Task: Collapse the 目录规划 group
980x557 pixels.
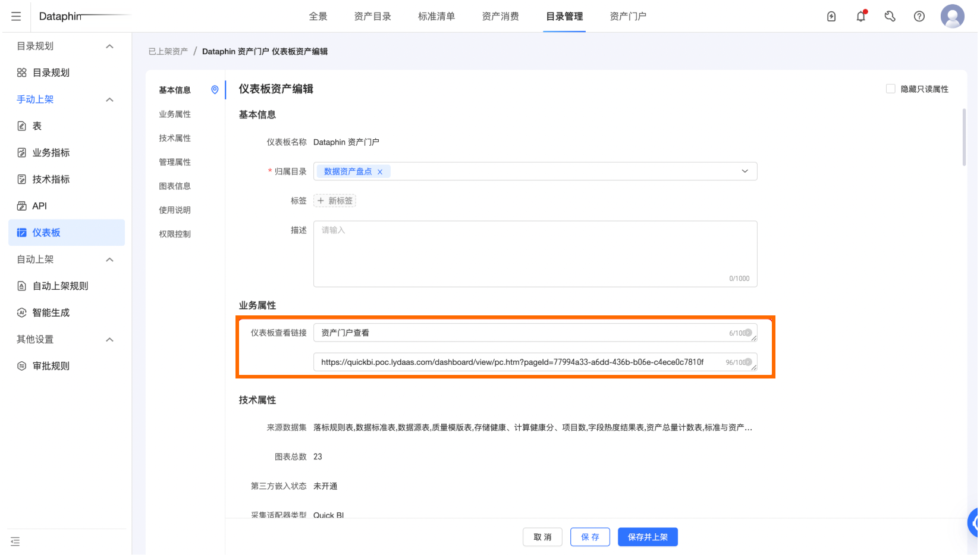Action: [x=109, y=46]
